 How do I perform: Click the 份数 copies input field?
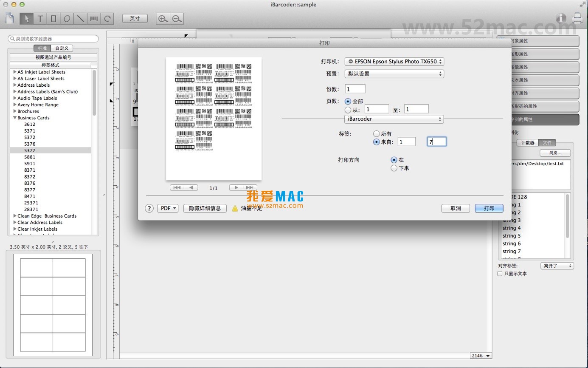355,89
